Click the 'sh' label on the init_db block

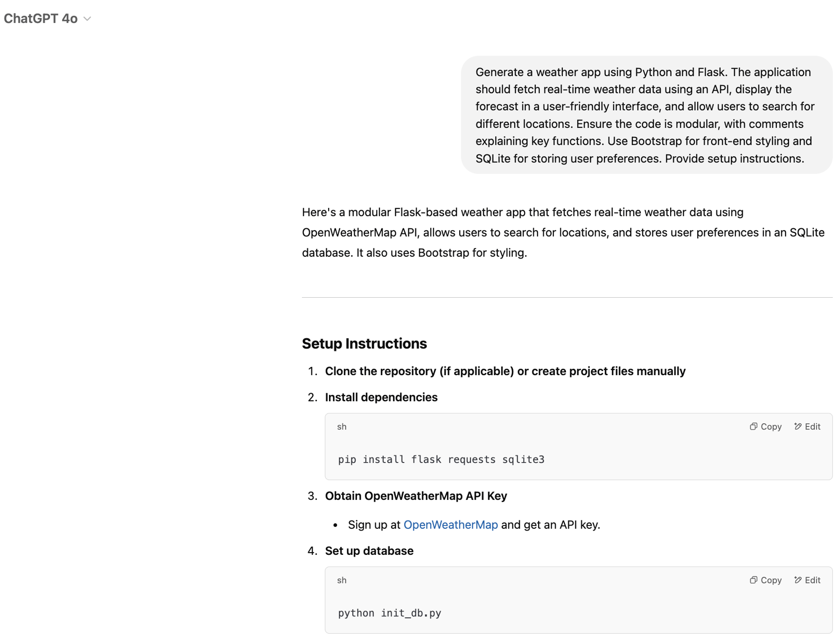coord(342,580)
